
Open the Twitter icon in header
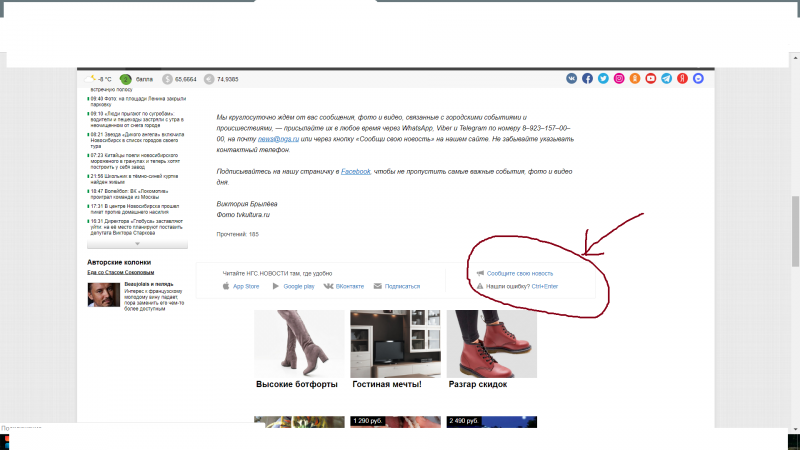click(x=603, y=78)
